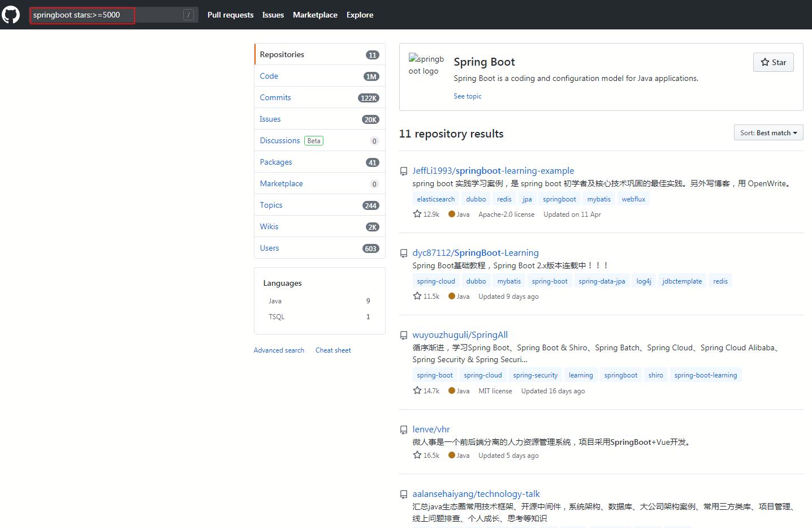
Task: Open Pull requests in top navigation
Action: pos(230,15)
